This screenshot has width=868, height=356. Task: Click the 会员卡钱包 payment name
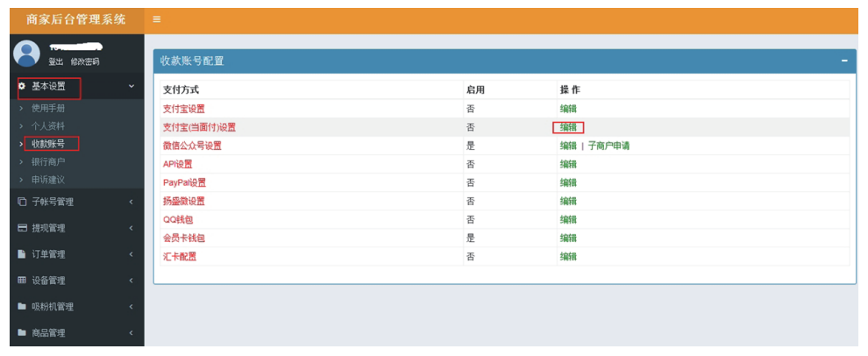pyautogui.click(x=184, y=239)
